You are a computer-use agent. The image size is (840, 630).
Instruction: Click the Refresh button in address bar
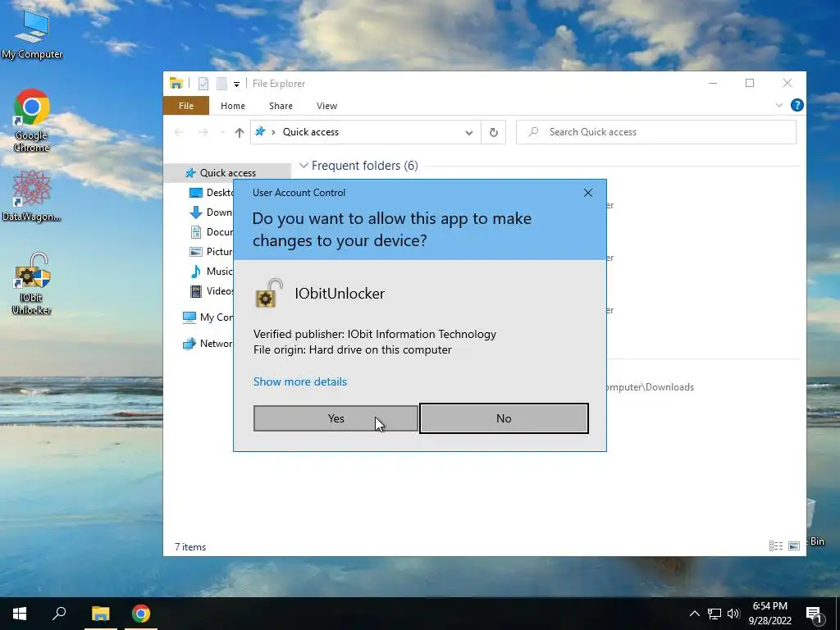point(493,132)
